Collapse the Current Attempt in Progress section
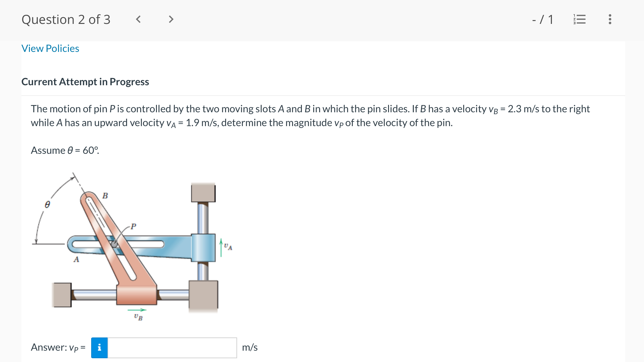Image resolution: width=644 pixels, height=362 pixels. [x=85, y=82]
